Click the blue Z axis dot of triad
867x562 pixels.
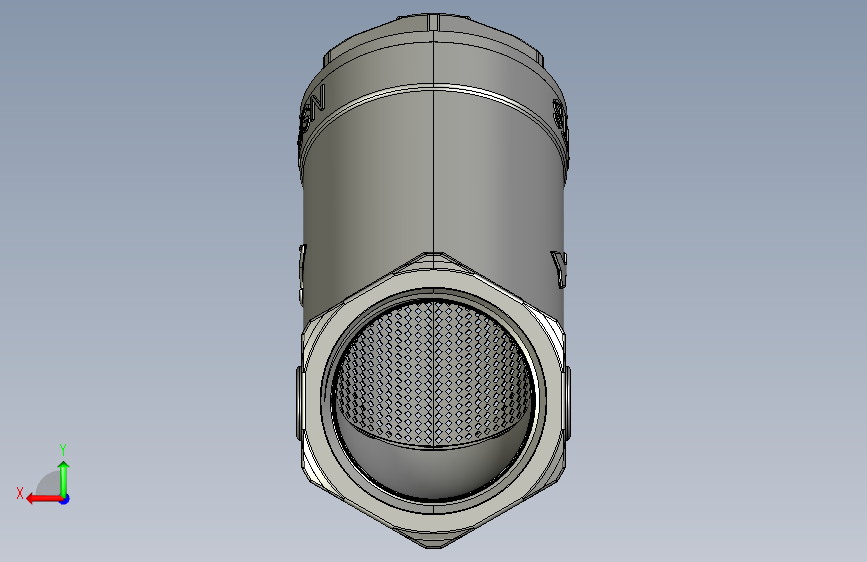point(65,499)
